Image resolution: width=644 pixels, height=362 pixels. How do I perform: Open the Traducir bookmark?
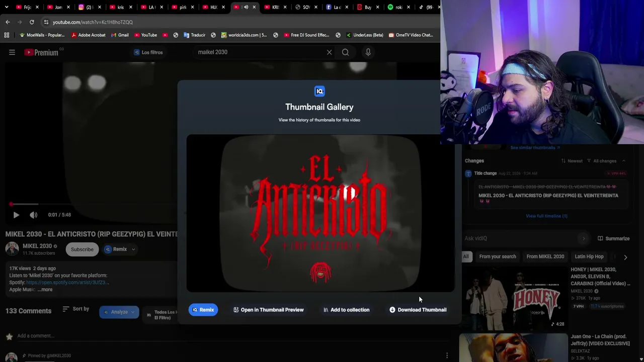(194, 35)
